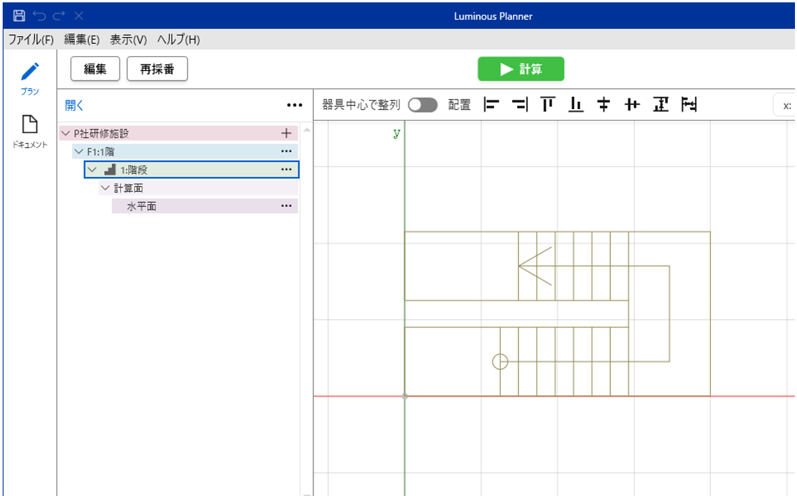
Task: Click the 再採番 button
Action: 157,69
